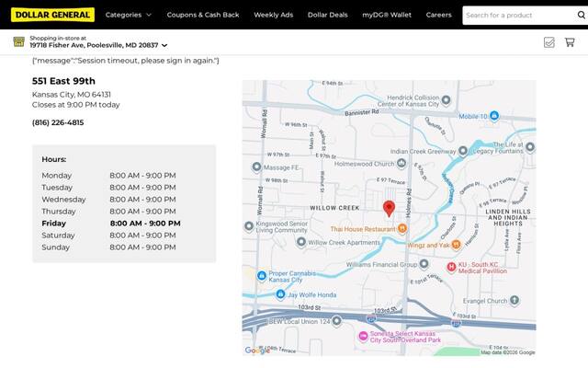Open myDG Wallet in navigation
This screenshot has width=588, height=368.
(387, 15)
